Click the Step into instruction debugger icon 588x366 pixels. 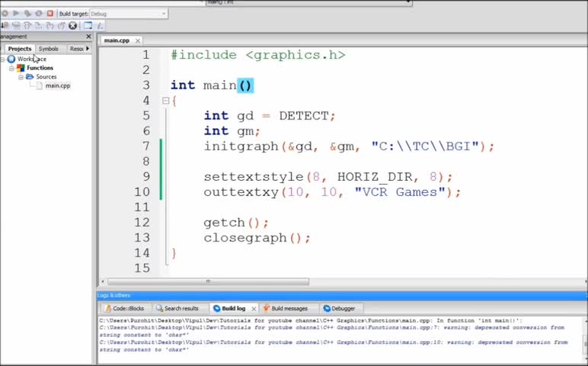coord(61,25)
